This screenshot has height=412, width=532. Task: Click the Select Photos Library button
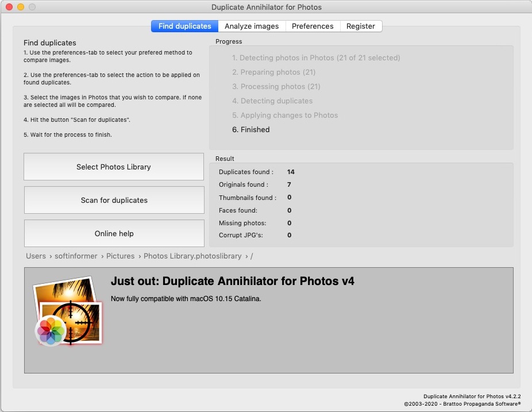(114, 167)
